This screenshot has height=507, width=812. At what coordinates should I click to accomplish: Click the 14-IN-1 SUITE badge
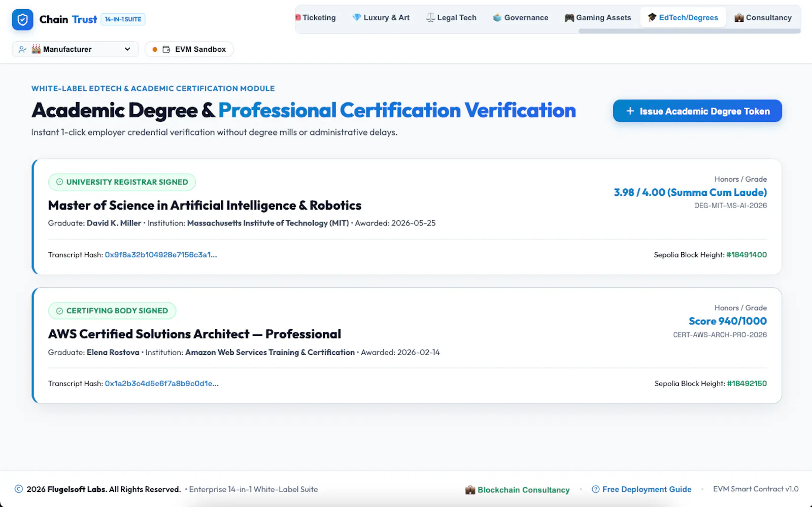123,19
